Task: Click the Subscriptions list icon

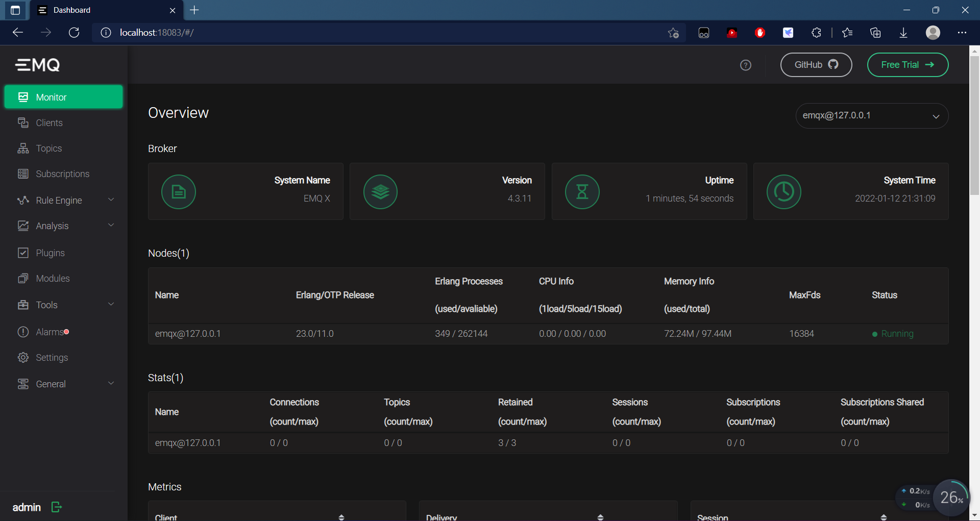Action: point(23,173)
